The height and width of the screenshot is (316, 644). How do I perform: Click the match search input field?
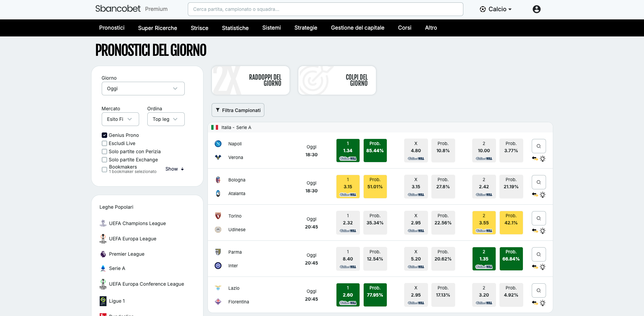pyautogui.click(x=325, y=9)
